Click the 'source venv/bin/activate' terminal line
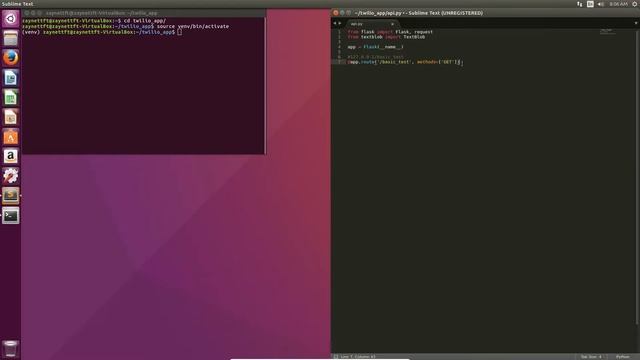Image resolution: width=640 pixels, height=360 pixels. (x=125, y=27)
